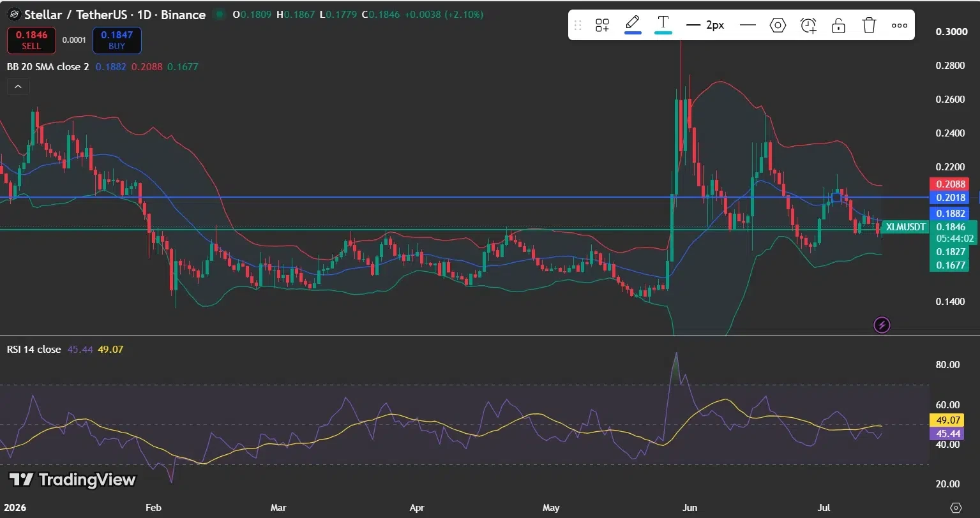This screenshot has width=980, height=518.
Task: Click the 0.1847 BUY button
Action: pos(117,40)
